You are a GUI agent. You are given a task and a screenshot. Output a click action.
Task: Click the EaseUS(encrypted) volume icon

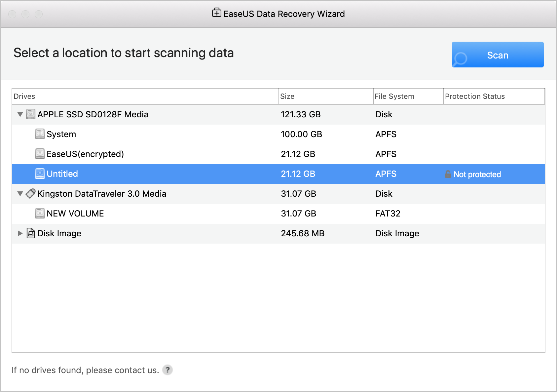[40, 154]
